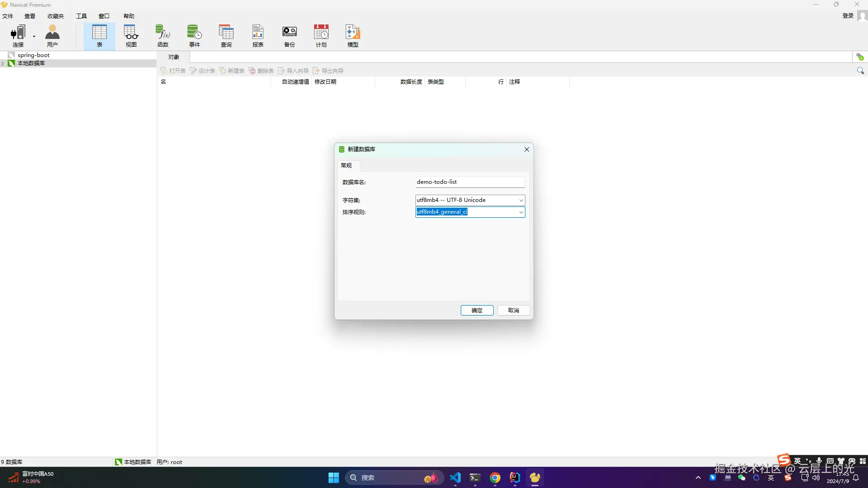Open the 排序规则 (collation) dropdown
The image size is (868, 488).
point(521,212)
